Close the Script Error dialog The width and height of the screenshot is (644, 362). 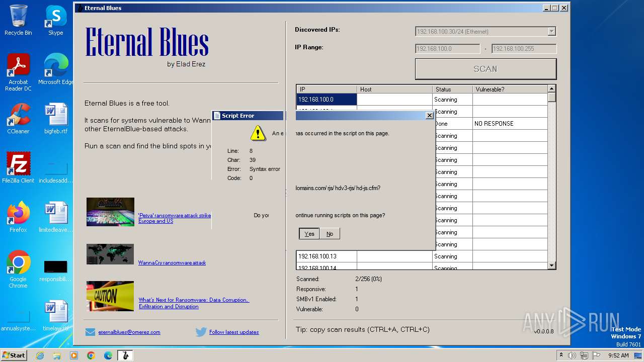[x=429, y=116]
